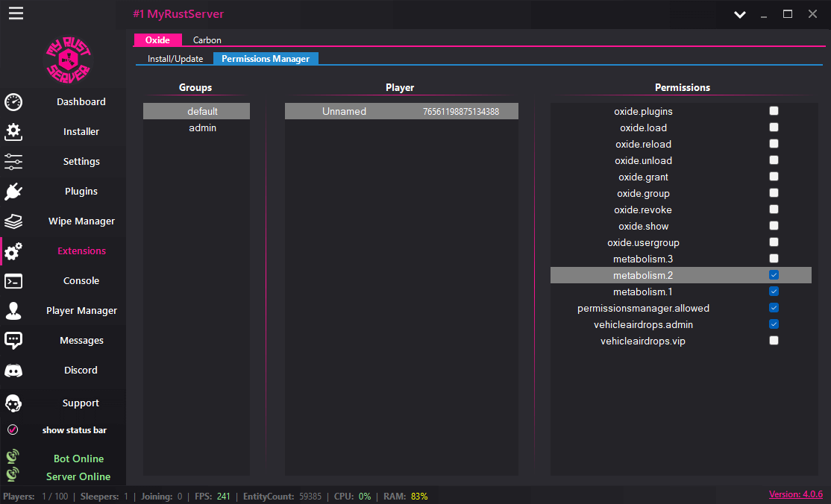
Task: Open the server Console
Action: point(81,281)
